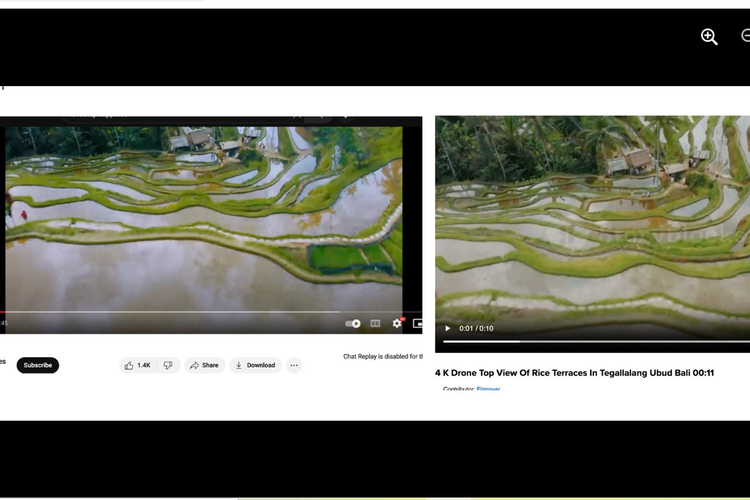
Task: Dislike the video with thumbs down
Action: (x=168, y=365)
